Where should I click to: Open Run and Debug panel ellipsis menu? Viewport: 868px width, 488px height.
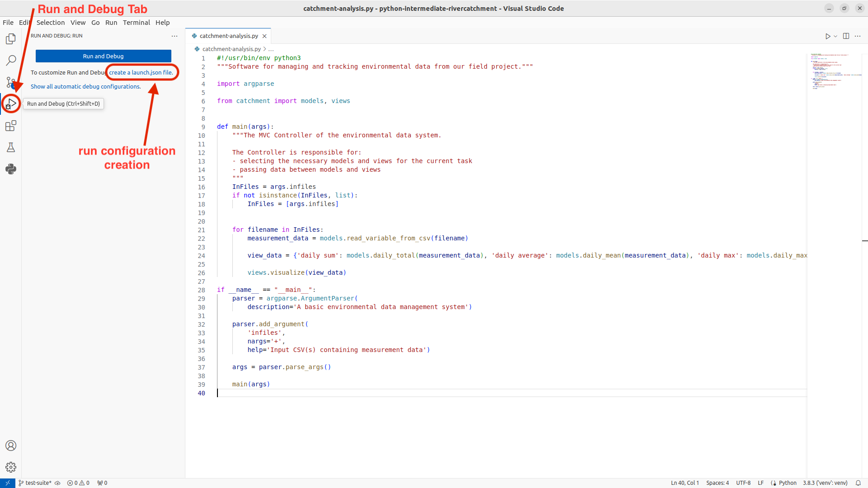[175, 36]
